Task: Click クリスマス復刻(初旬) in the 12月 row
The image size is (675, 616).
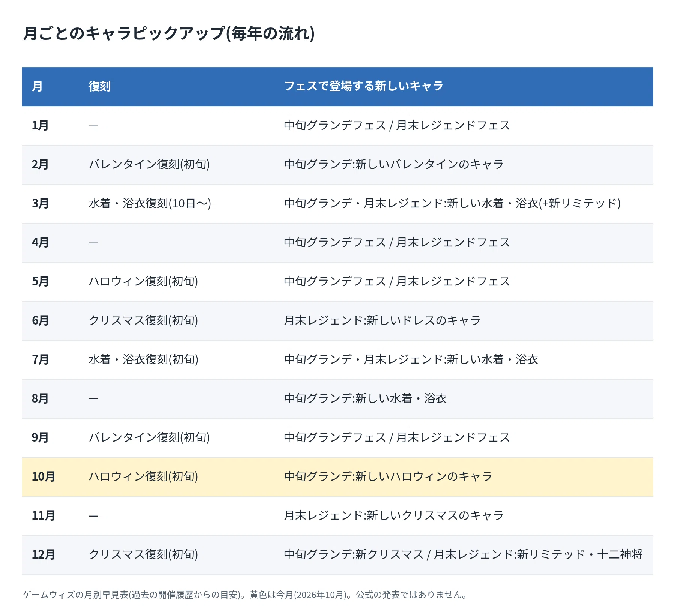Action: 143,554
